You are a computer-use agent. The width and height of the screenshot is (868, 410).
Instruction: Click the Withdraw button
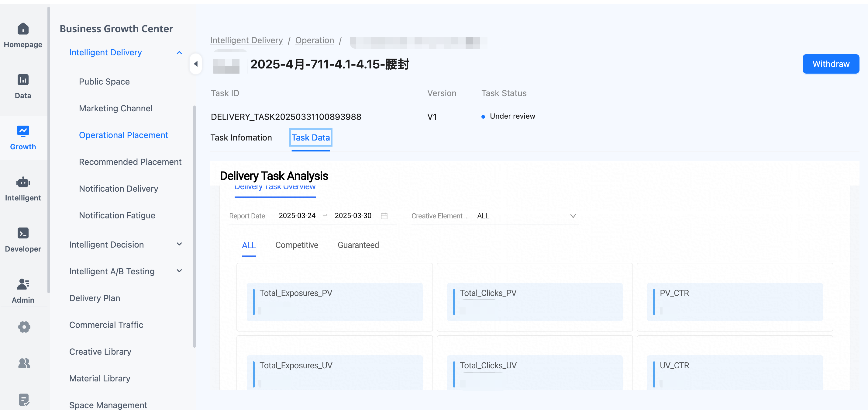click(831, 64)
